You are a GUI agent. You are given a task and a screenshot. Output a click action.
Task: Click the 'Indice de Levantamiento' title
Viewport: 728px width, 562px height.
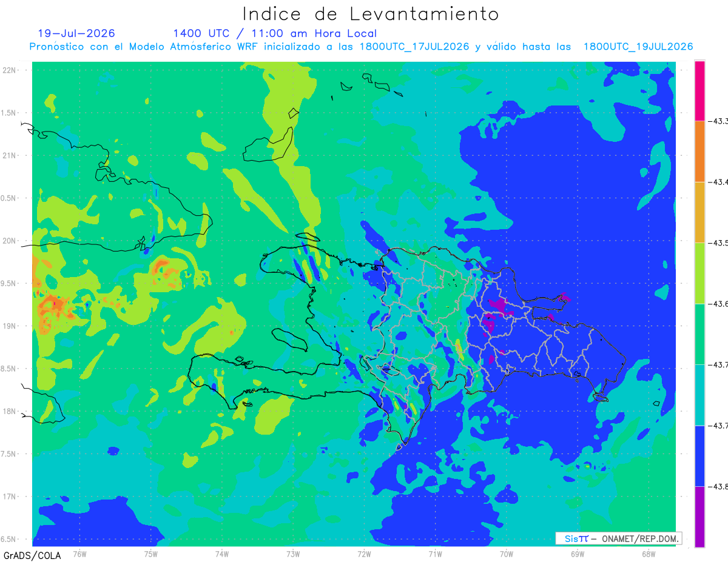pos(370,13)
